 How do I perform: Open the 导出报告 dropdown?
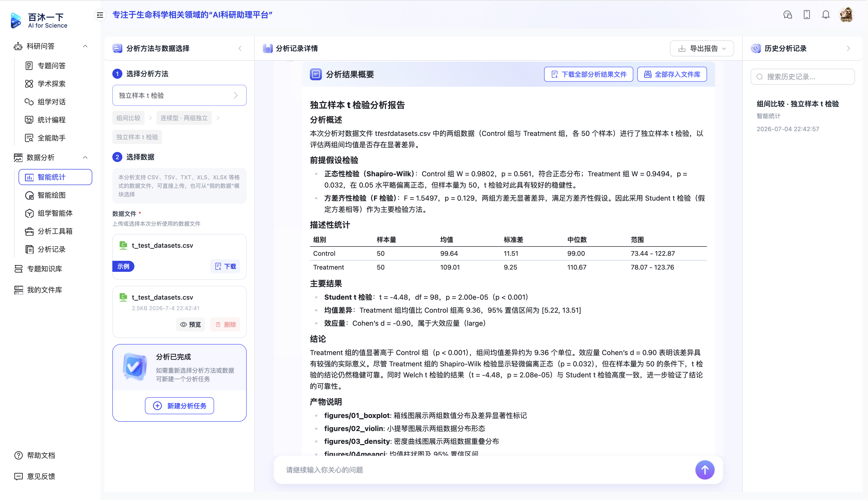click(x=702, y=48)
